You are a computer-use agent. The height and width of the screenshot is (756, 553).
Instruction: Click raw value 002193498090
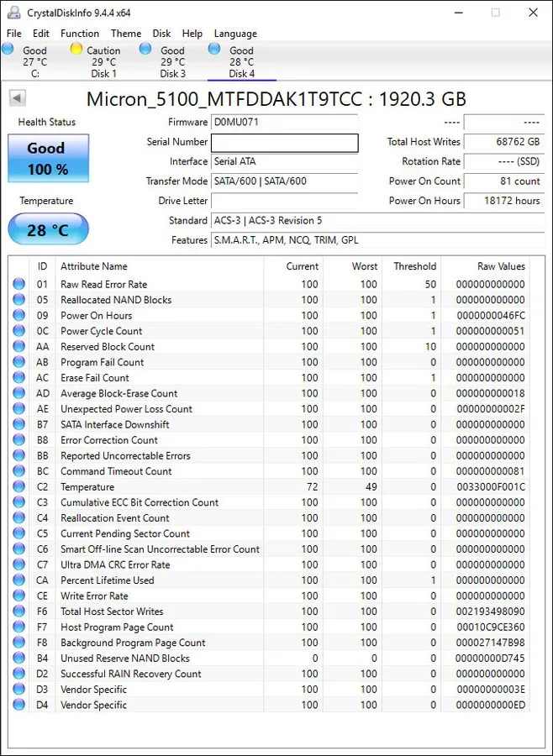point(490,611)
